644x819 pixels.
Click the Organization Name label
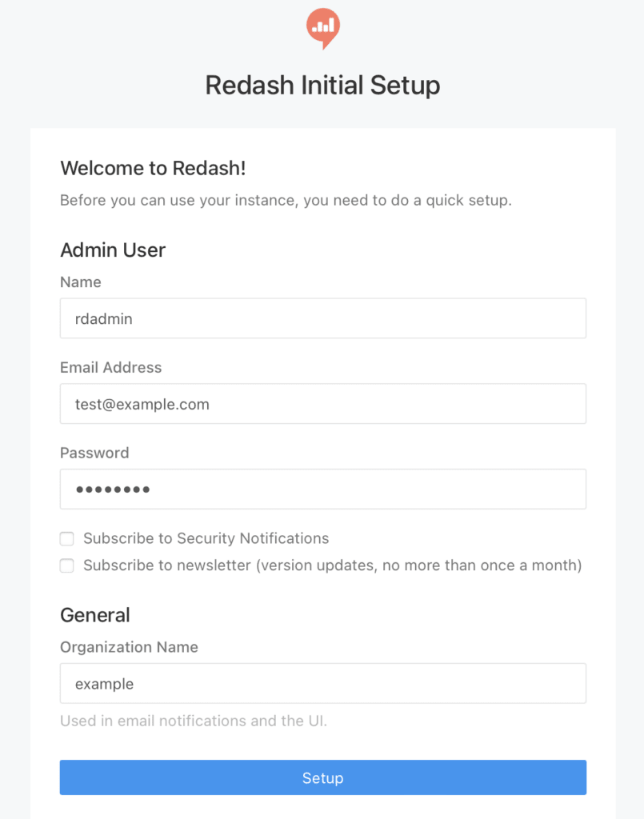[129, 647]
